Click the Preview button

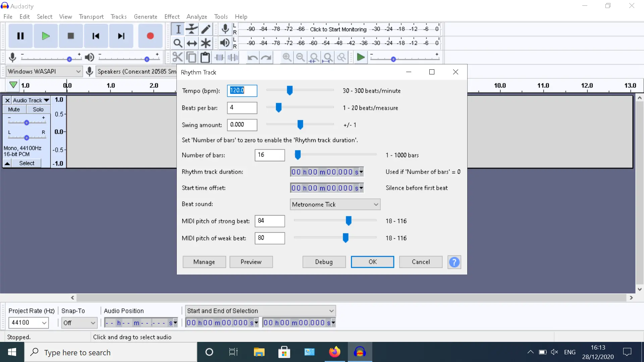pyautogui.click(x=251, y=262)
